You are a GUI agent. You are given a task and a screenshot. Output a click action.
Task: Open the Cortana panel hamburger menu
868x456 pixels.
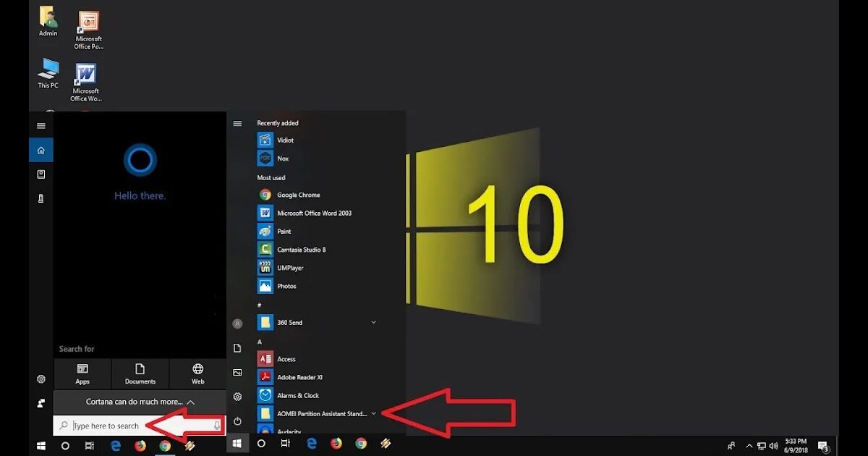pyautogui.click(x=41, y=125)
